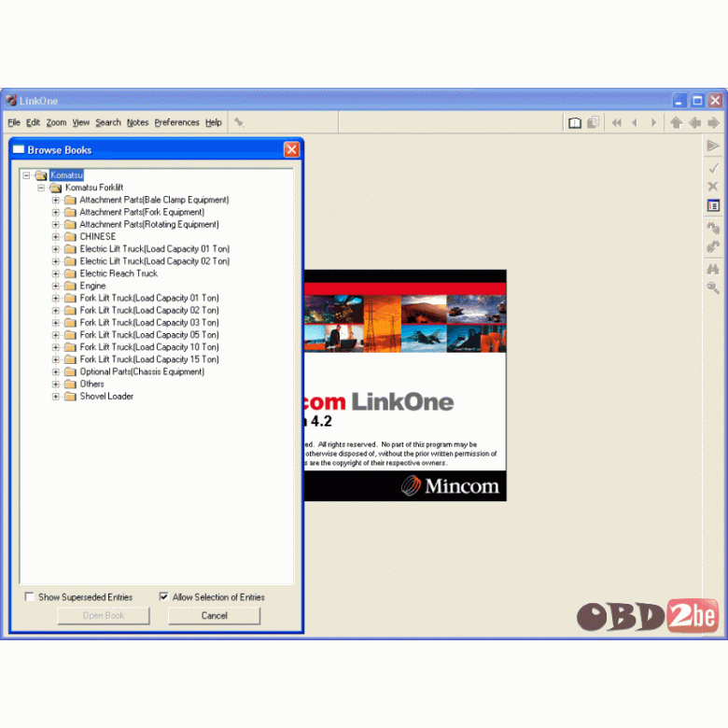Click the single right triangle page arrow
728x728 pixels.
[x=653, y=123]
